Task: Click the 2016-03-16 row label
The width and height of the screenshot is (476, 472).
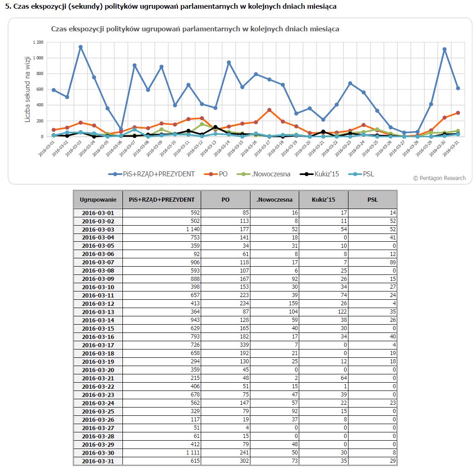Action: 98,337
